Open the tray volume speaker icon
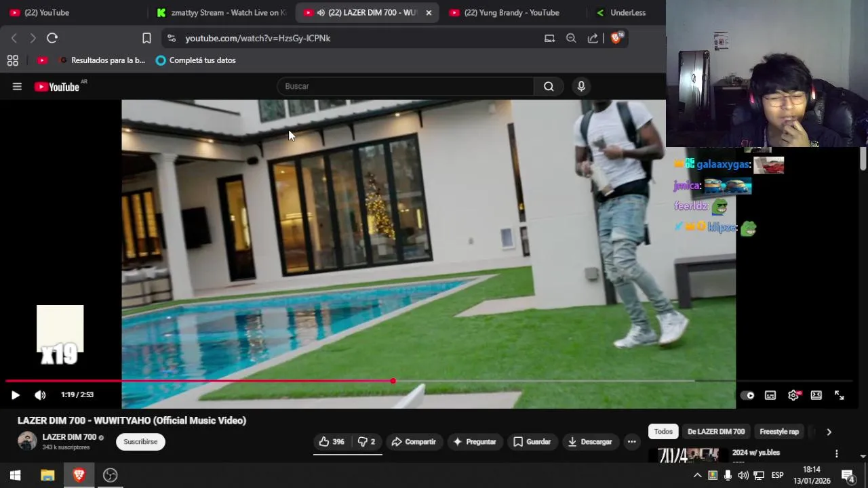The height and width of the screenshot is (488, 868). pos(743,475)
